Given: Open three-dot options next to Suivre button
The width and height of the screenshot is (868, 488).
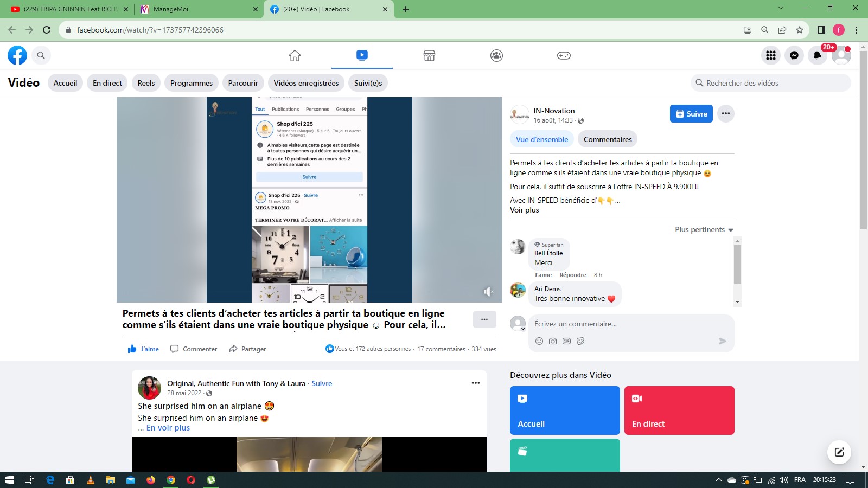Looking at the screenshot, I should pos(726,114).
